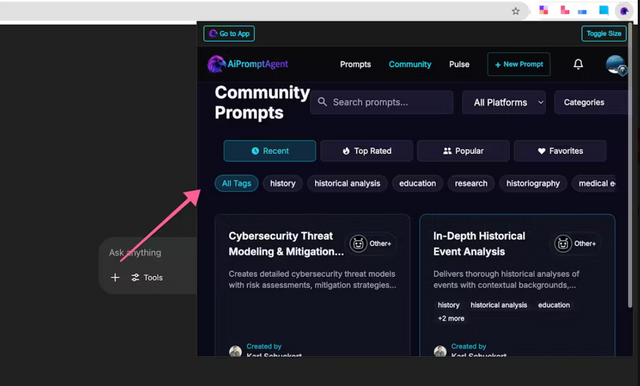This screenshot has height=386, width=640.
Task: Open the Pulse nav item
Action: (x=459, y=64)
